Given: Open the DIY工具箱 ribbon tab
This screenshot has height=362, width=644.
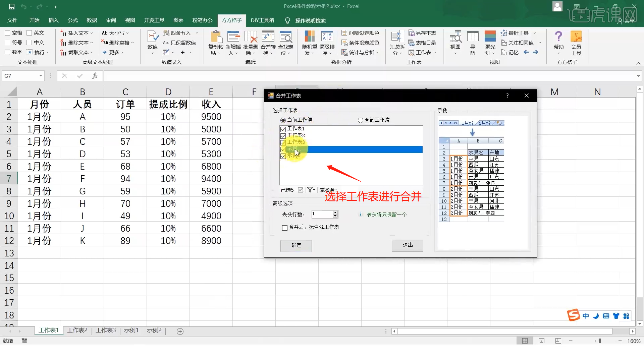Looking at the screenshot, I should pos(262,20).
